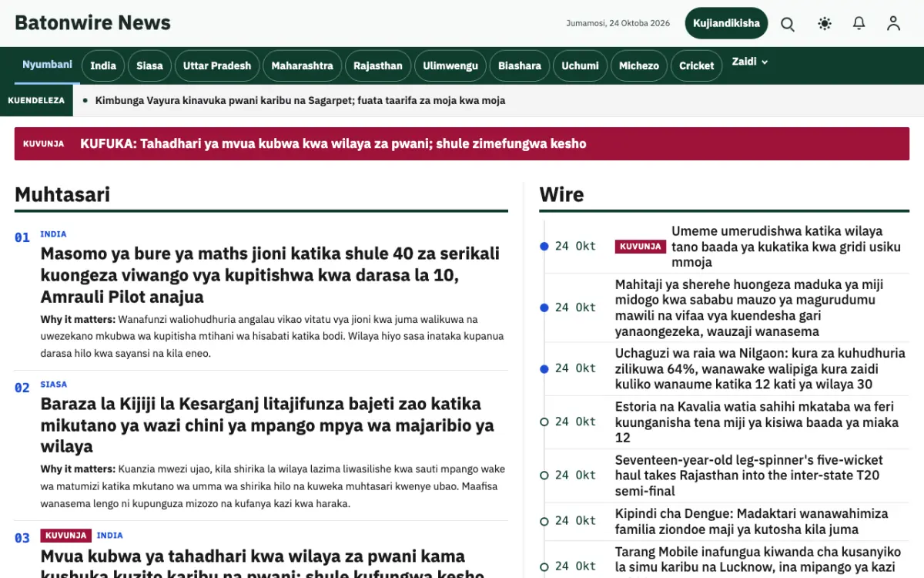Open the Rajasthan section tab

(377, 66)
